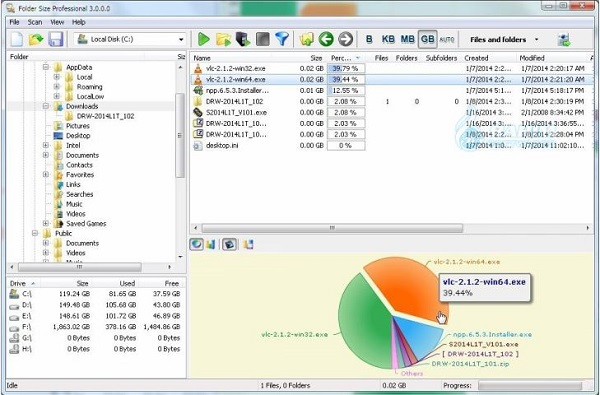Stop the scan with the gray square icon
600x395 pixels.
[262, 39]
